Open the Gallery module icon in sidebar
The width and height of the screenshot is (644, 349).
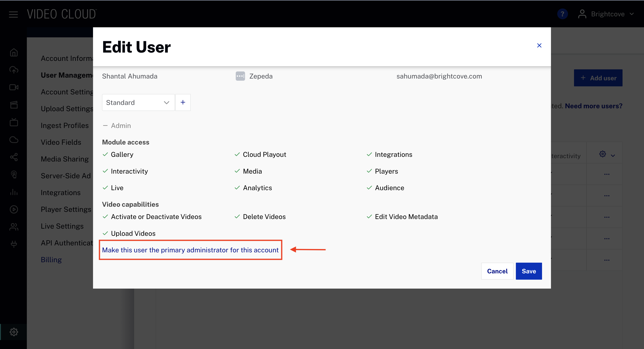coord(14,104)
